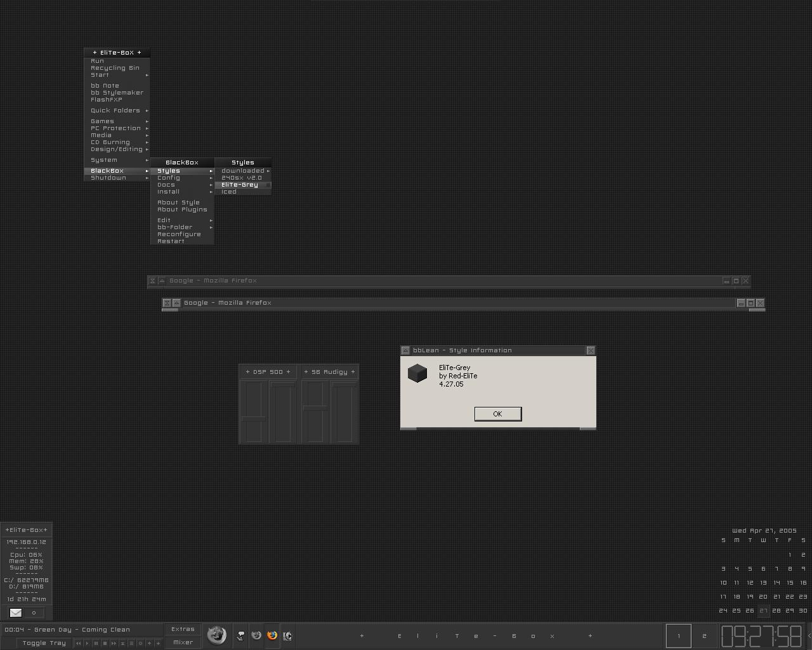Click the cube icon in Style Information dialog

[417, 373]
